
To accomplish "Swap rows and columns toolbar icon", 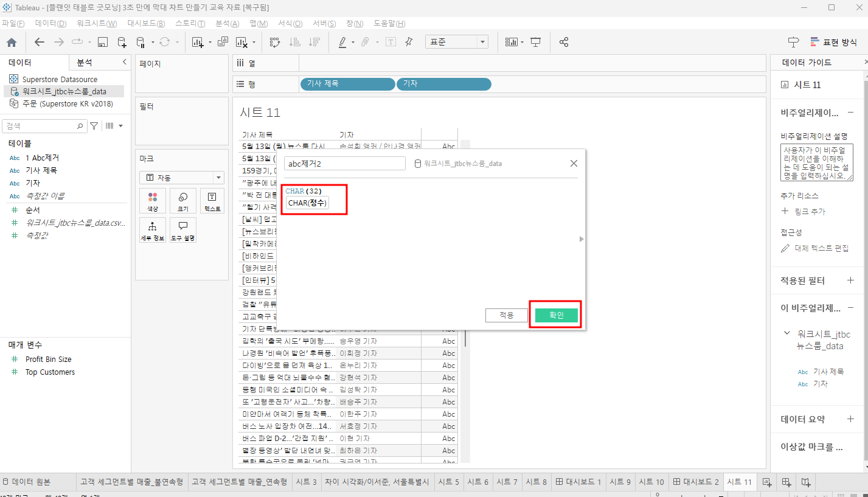I will (x=275, y=42).
